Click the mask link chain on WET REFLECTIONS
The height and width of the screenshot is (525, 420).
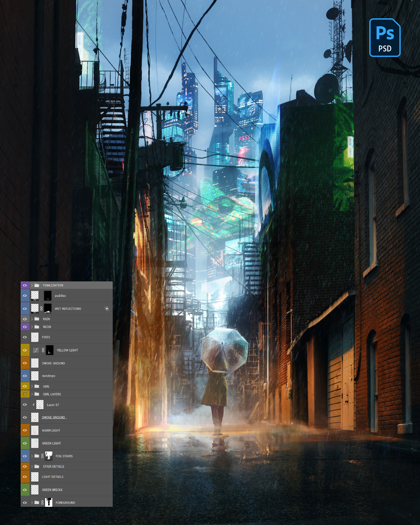pyautogui.click(x=41, y=308)
